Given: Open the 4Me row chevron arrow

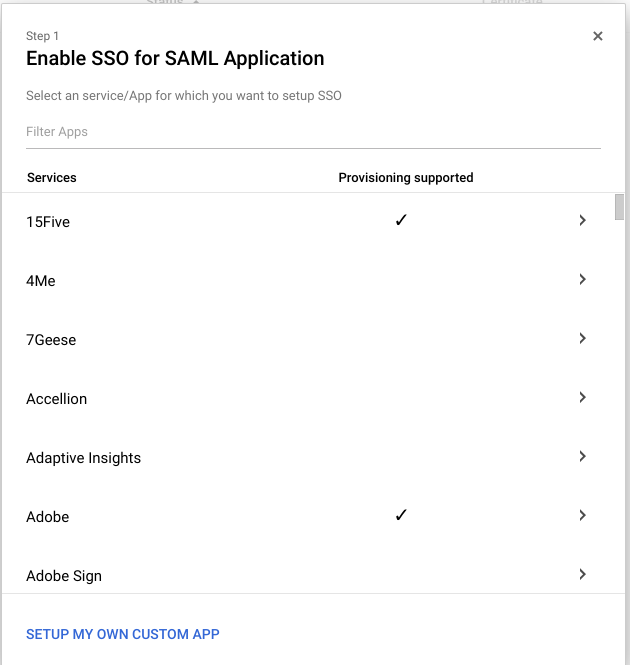Looking at the screenshot, I should (582, 279).
